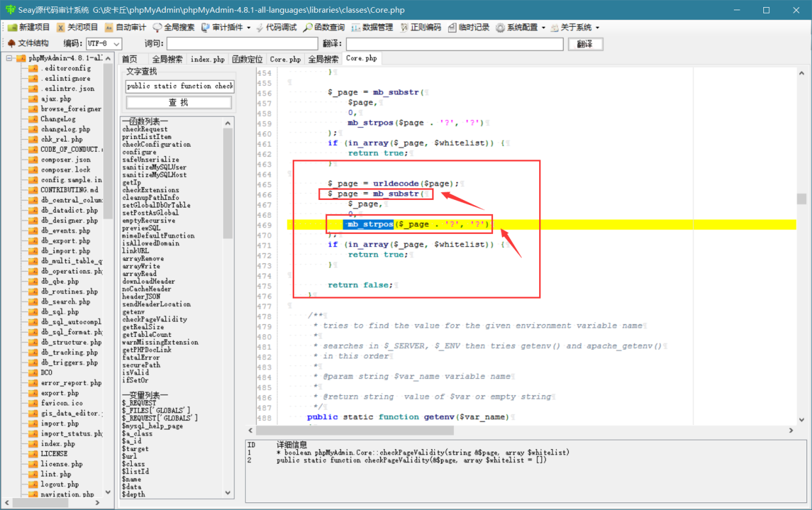
Task: Collapse the phpMyAdmin-4.8.1 root tree node
Action: (x=10, y=58)
